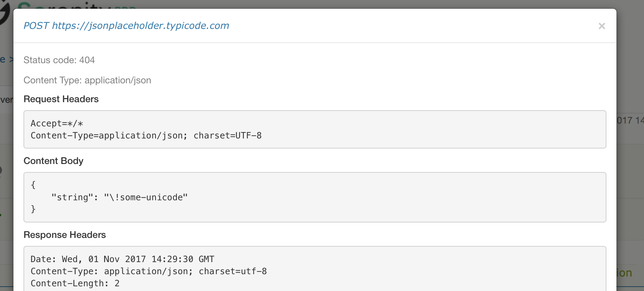The height and width of the screenshot is (291, 644).
Task: Click the Date line in Response Headers
Action: pyautogui.click(x=122, y=259)
